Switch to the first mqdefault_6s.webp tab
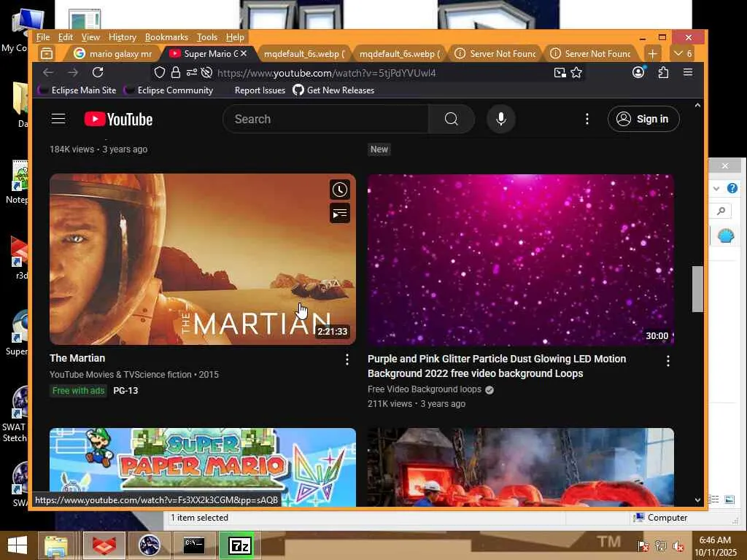Image resolution: width=747 pixels, height=560 pixels. point(303,54)
